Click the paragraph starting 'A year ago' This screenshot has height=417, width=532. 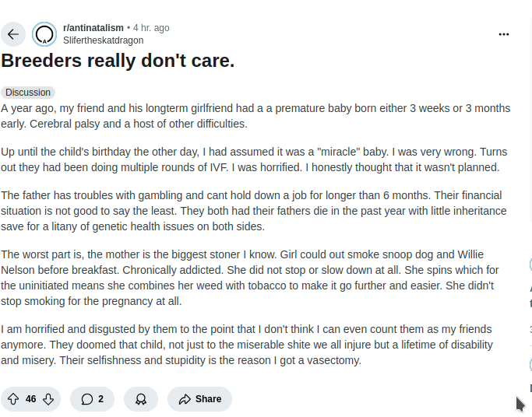coord(255,115)
